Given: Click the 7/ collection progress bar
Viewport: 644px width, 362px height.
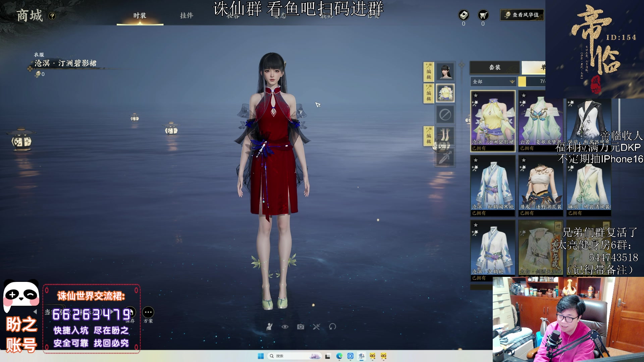Looking at the screenshot, I should 532,81.
